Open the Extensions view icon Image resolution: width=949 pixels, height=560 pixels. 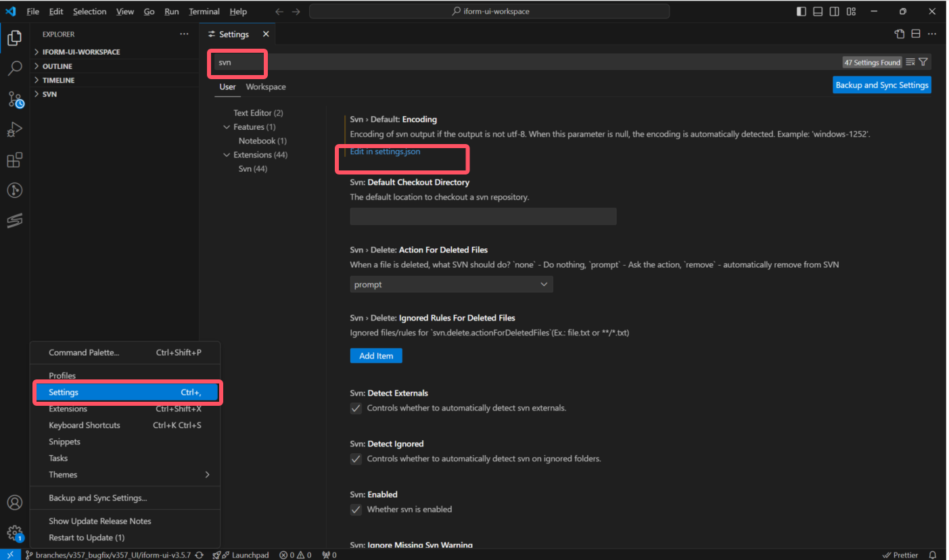click(x=14, y=160)
